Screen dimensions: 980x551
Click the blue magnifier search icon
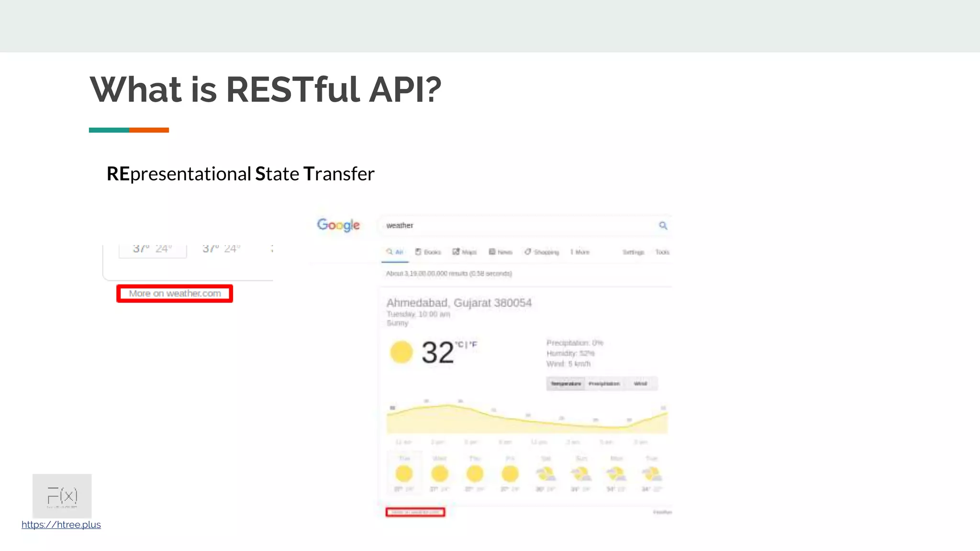663,225
